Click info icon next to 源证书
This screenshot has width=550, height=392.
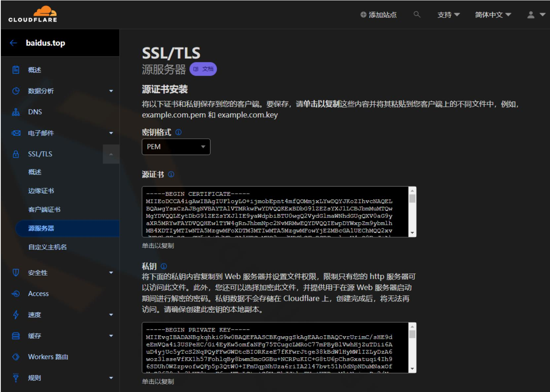tap(171, 174)
